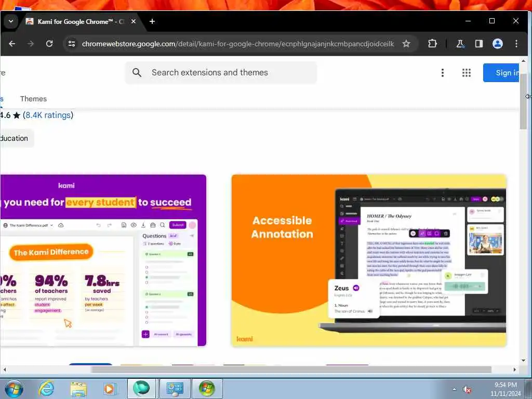Image resolution: width=532 pixels, height=399 pixels.
Task: Open the Windows Start menu
Action: (14, 389)
